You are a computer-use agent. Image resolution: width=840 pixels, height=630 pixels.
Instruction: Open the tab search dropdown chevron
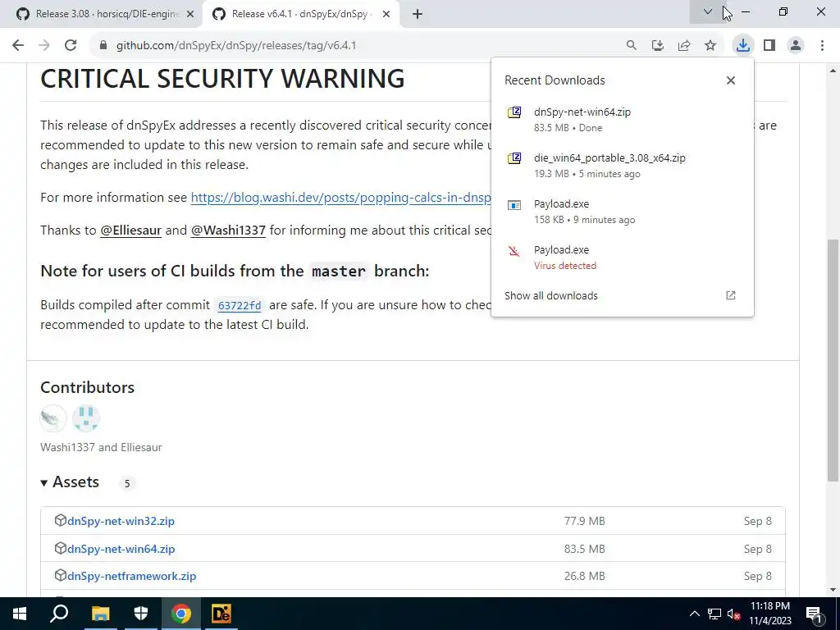pos(708,11)
